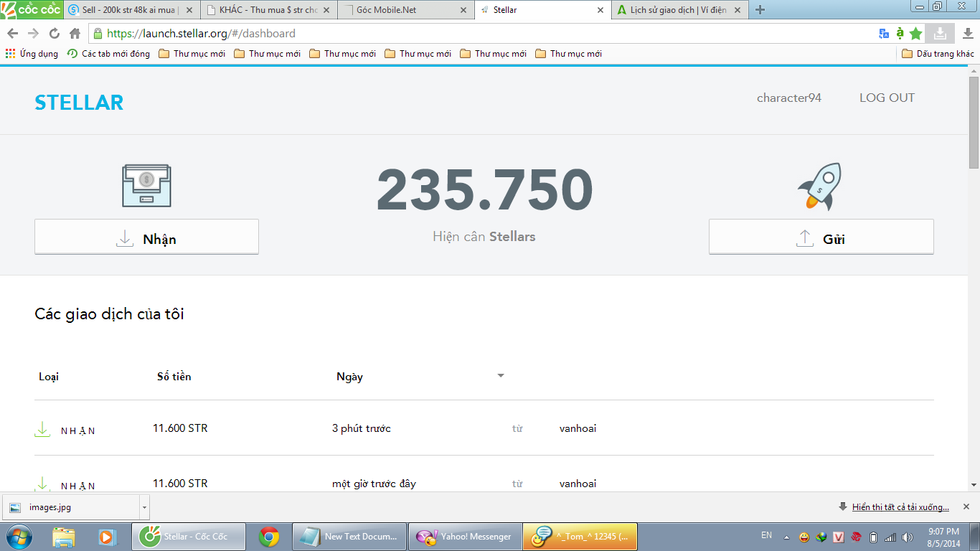The width and height of the screenshot is (980, 551).
Task: Click the Windows Start button
Action: click(x=19, y=536)
